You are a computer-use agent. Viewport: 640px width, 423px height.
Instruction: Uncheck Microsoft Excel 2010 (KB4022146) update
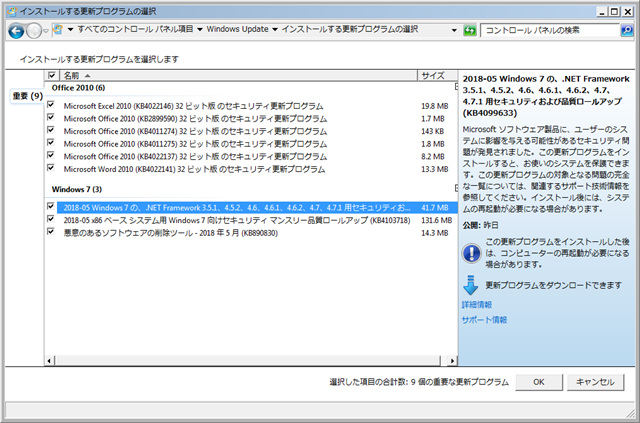(51, 105)
